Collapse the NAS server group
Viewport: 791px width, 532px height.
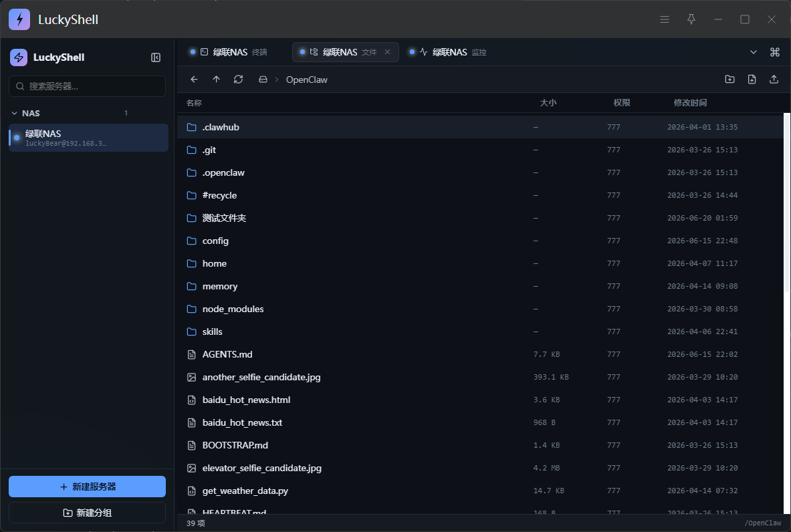[x=14, y=113]
